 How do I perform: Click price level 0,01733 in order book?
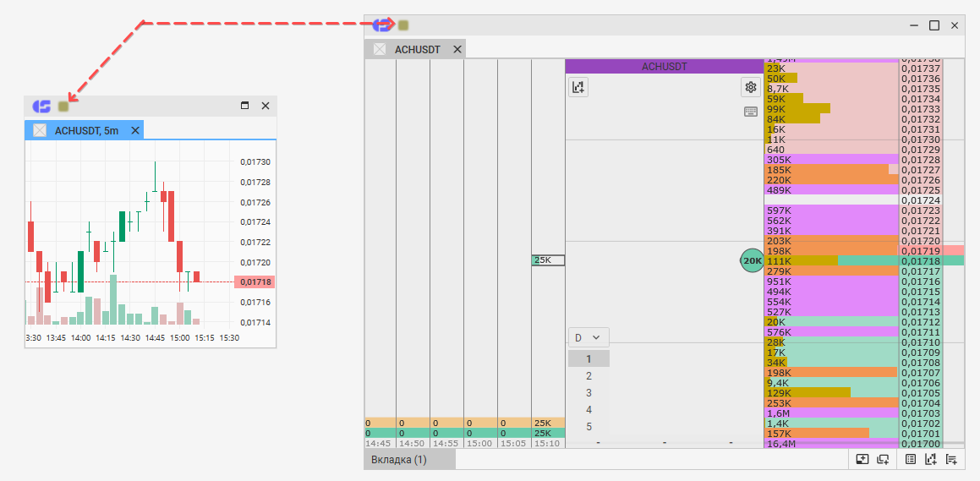pos(921,109)
